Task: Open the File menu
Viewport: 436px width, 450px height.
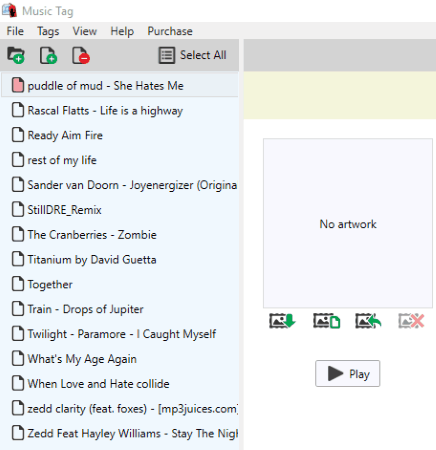Action: click(15, 31)
